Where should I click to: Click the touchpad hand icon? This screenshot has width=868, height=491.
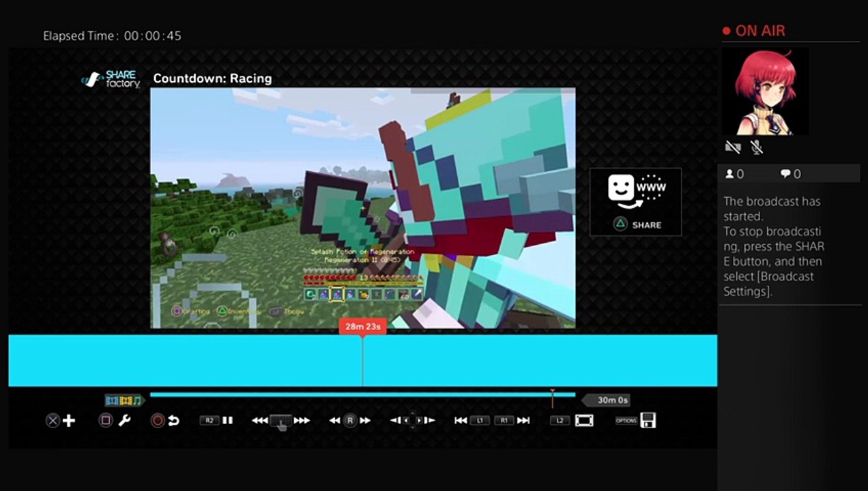(280, 421)
